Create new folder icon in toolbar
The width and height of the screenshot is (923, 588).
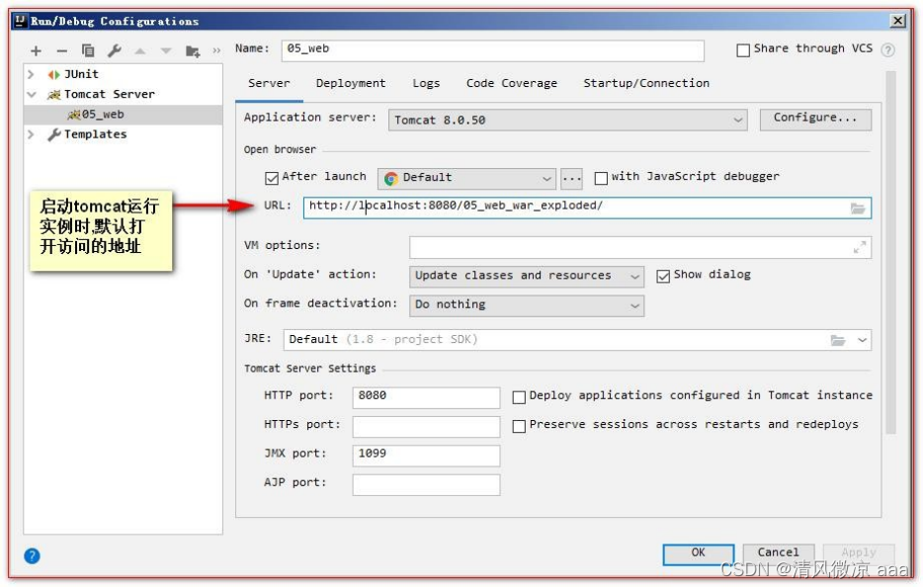193,51
